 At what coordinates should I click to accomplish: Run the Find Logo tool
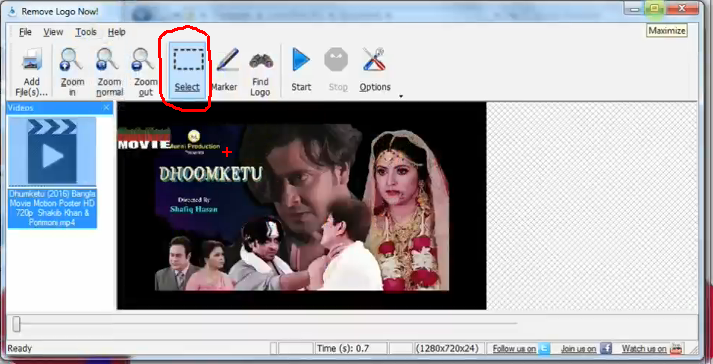point(260,72)
